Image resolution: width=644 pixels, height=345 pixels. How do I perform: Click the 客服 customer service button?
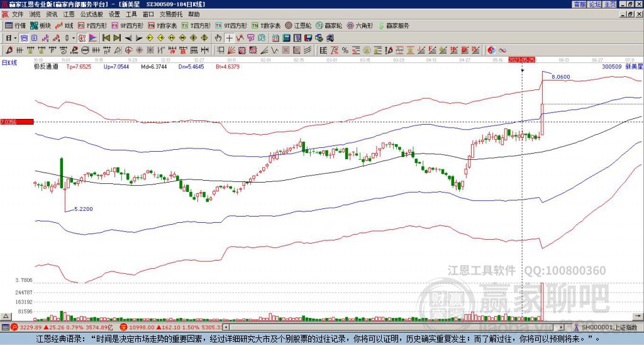point(579,4)
